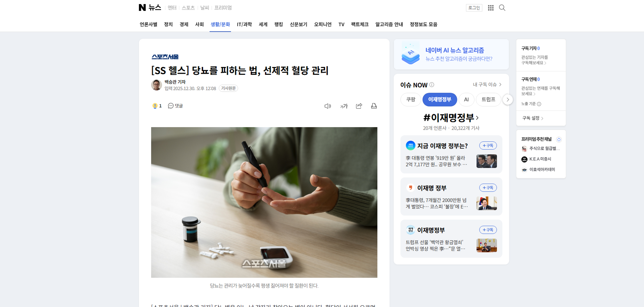Select the 쿠팡 issue chip

pyautogui.click(x=411, y=100)
